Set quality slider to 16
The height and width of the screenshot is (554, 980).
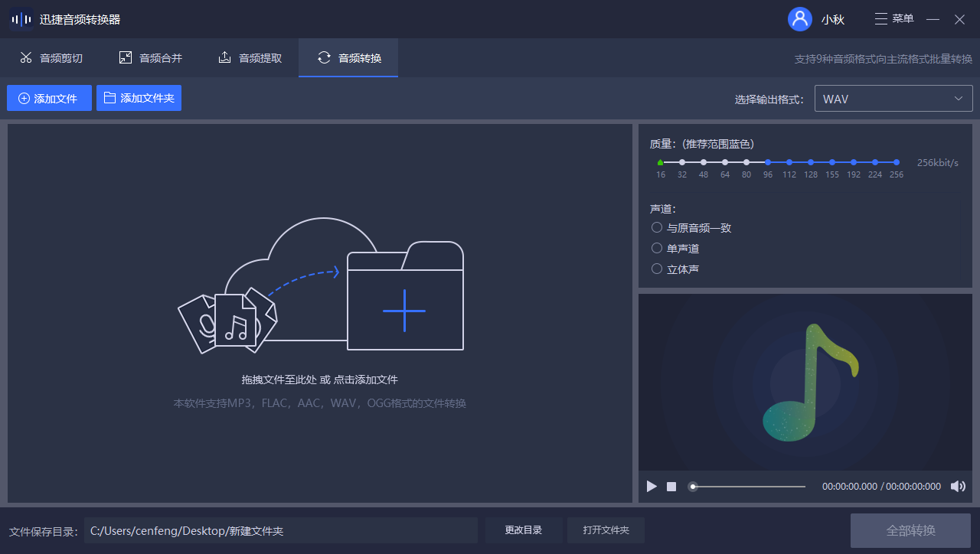coord(661,162)
